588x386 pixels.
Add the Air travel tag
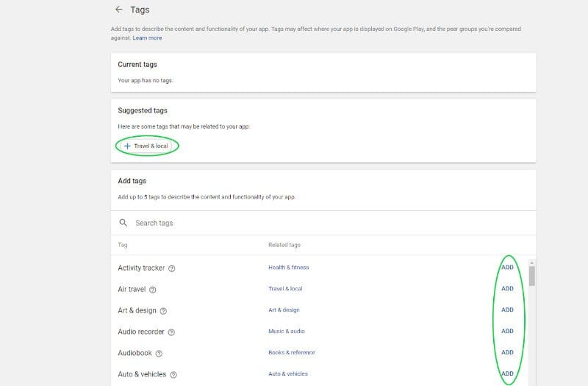point(507,288)
